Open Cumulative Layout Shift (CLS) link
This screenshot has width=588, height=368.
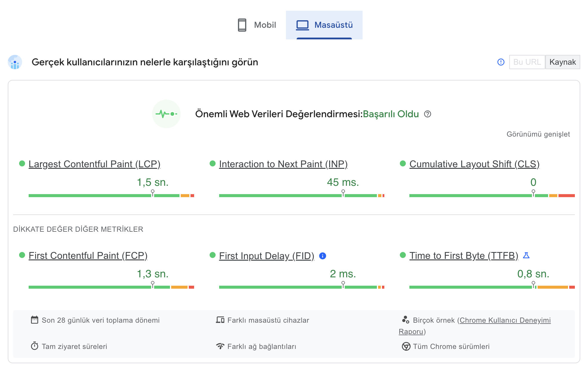tap(474, 164)
